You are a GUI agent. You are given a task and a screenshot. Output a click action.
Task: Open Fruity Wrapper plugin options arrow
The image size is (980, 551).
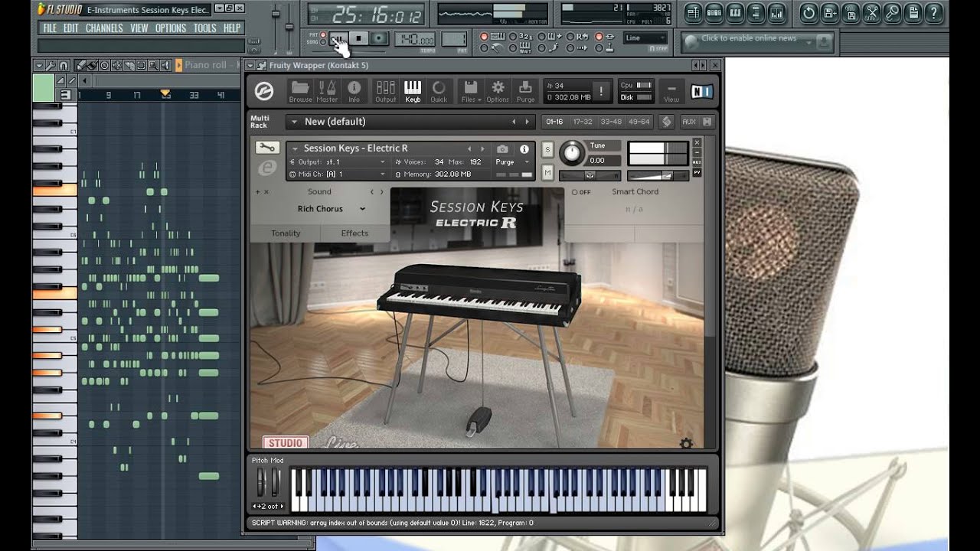tap(250, 66)
